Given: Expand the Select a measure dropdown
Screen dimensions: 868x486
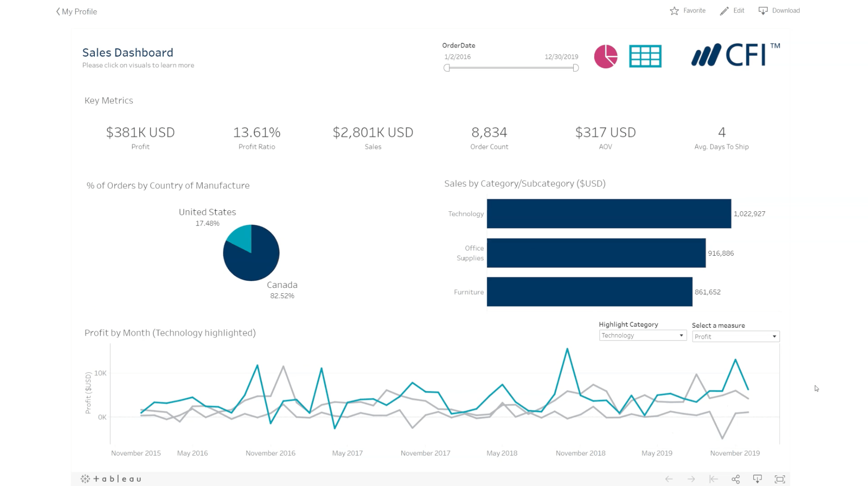Looking at the screenshot, I should tap(735, 337).
